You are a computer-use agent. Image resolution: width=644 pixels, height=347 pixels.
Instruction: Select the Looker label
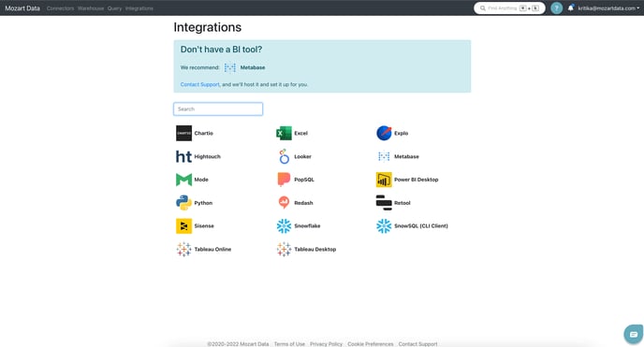[x=302, y=157]
